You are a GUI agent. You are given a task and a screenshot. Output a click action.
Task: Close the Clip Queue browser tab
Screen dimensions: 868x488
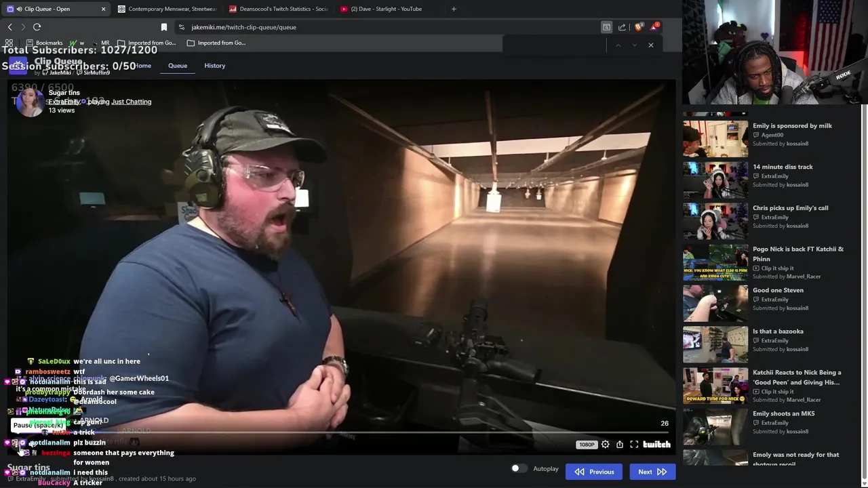tap(103, 9)
